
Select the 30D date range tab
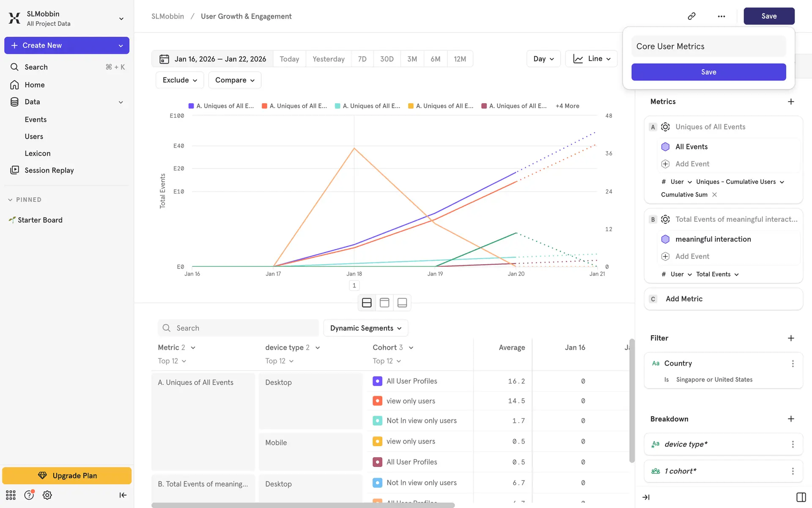coord(387,59)
